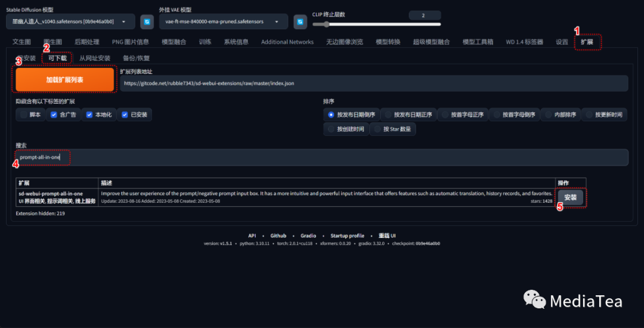This screenshot has height=328, width=644.
Task: Switch to the 文生图 tab
Action: (x=22, y=42)
